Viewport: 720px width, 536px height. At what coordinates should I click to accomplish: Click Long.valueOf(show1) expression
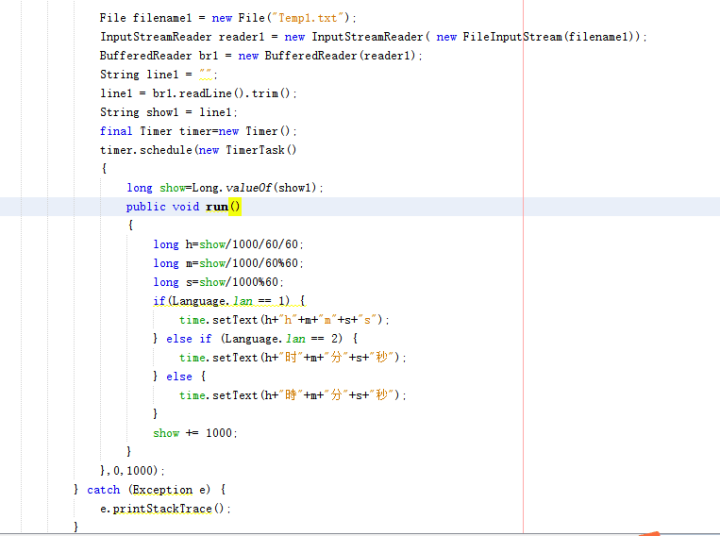[x=254, y=187]
